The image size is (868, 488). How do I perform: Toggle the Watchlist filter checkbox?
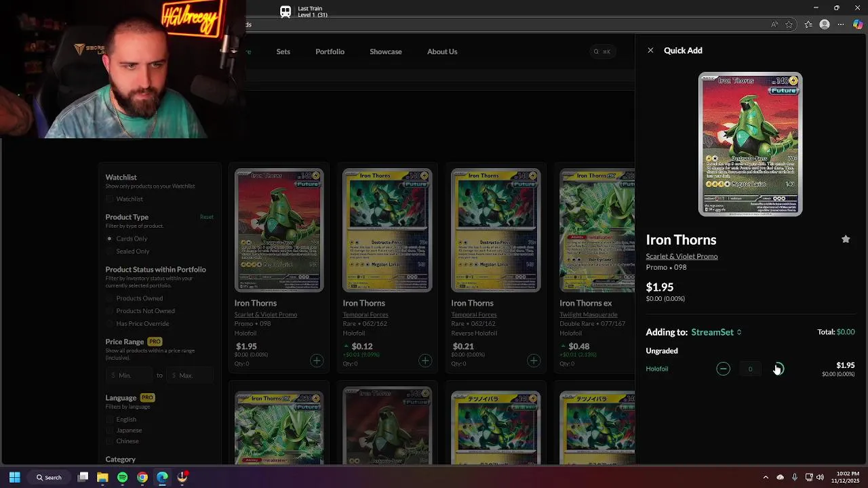110,199
